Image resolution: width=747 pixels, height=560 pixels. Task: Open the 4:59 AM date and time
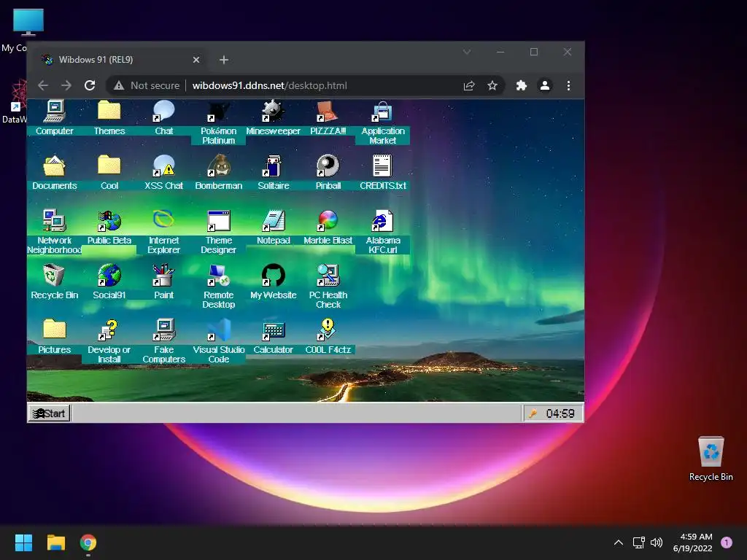click(x=693, y=542)
